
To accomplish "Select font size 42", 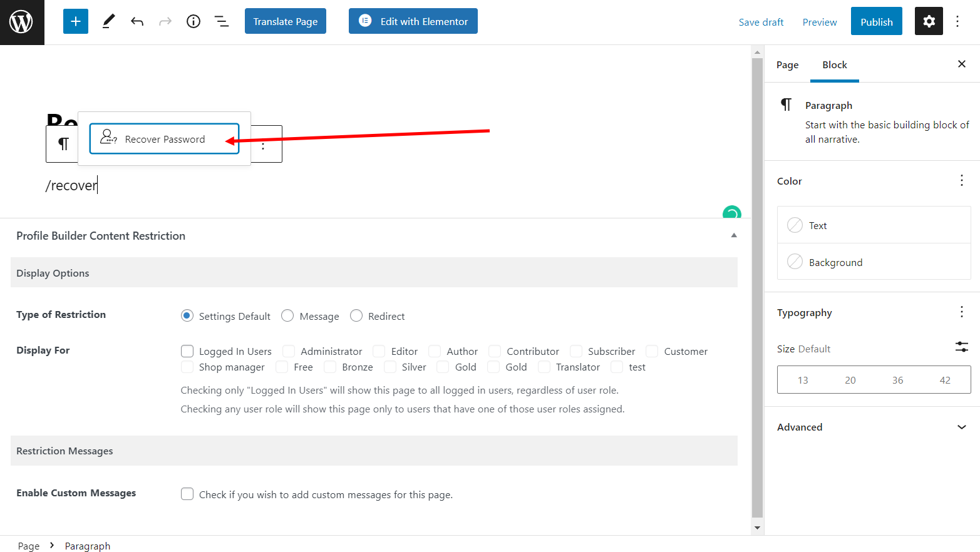I will (945, 380).
